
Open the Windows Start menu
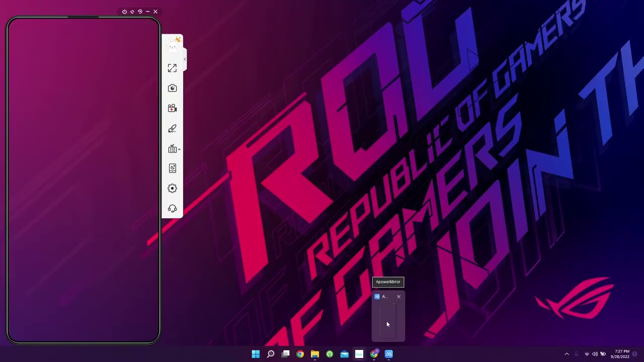(256, 354)
